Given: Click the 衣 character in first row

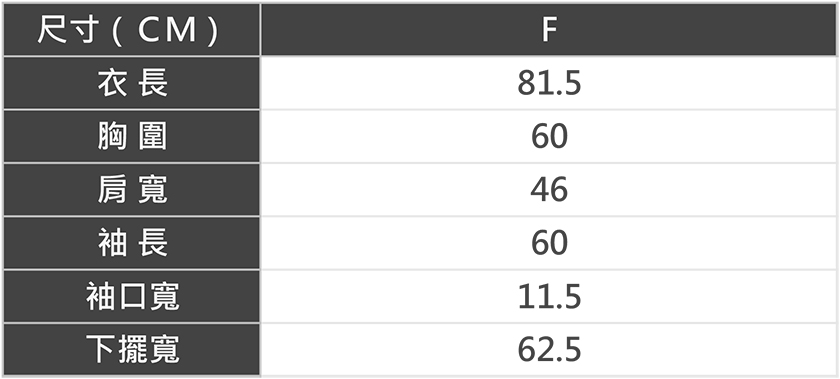Looking at the screenshot, I should click(112, 84).
